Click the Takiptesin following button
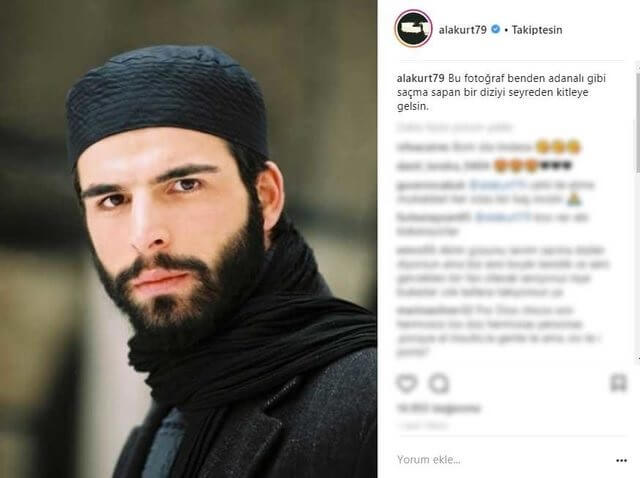Image resolution: width=640 pixels, height=478 pixels. 537,30
